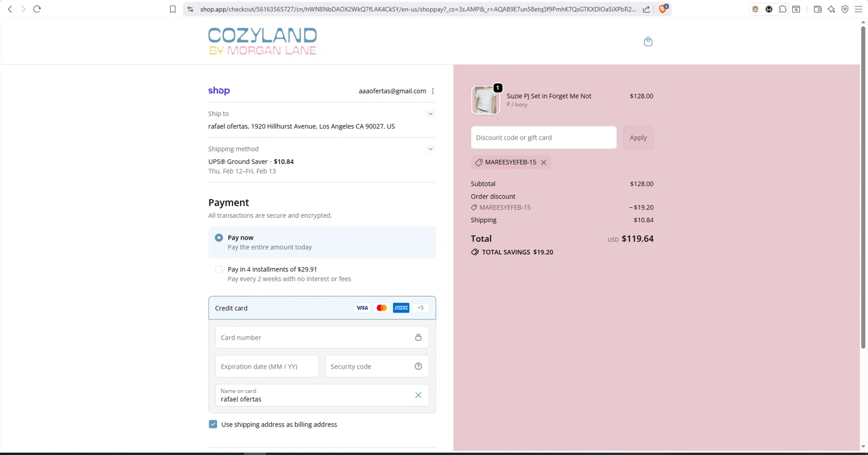
Task: Click the Name on card field
Action: tap(322, 395)
